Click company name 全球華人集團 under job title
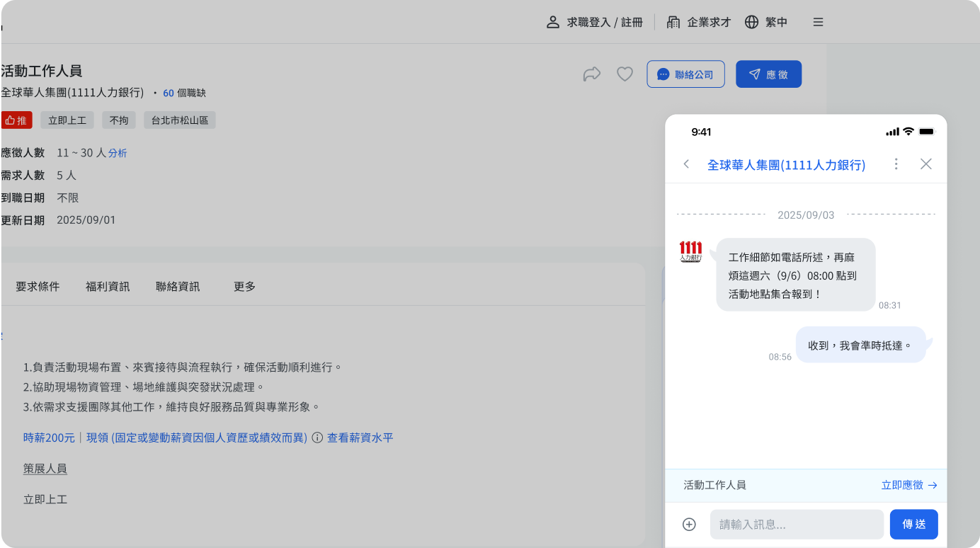 point(72,93)
